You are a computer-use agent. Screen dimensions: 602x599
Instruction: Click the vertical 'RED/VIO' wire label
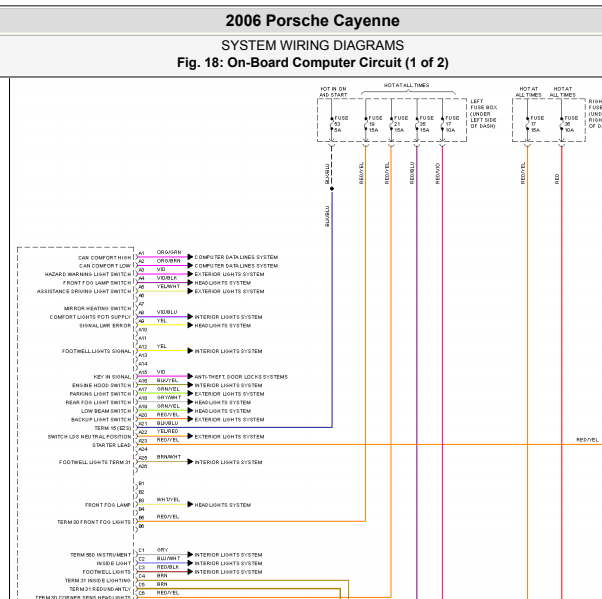[438, 174]
